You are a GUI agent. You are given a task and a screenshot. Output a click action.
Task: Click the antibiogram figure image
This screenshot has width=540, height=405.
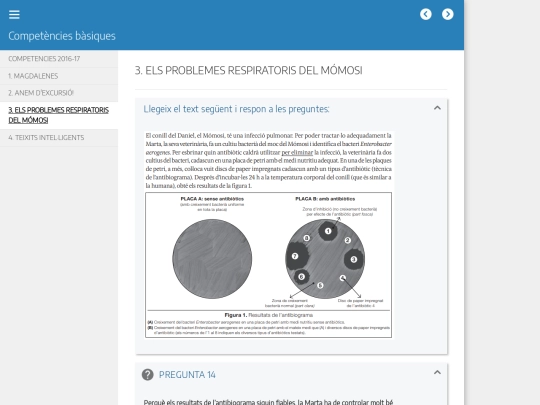pos(269,265)
